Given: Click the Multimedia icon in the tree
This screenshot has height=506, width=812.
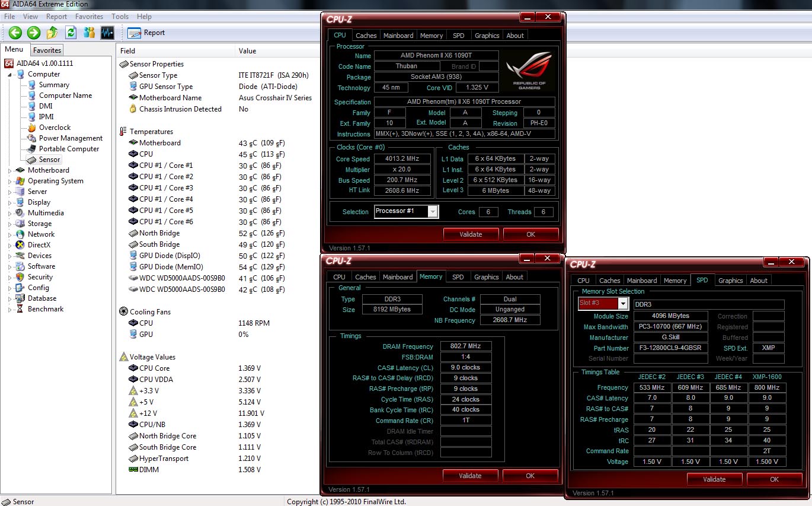Looking at the screenshot, I should [21, 213].
